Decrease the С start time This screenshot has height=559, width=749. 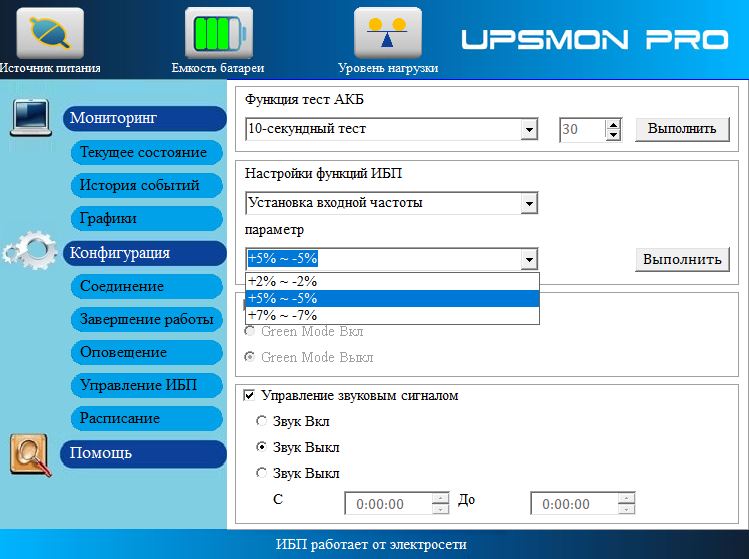pyautogui.click(x=440, y=509)
